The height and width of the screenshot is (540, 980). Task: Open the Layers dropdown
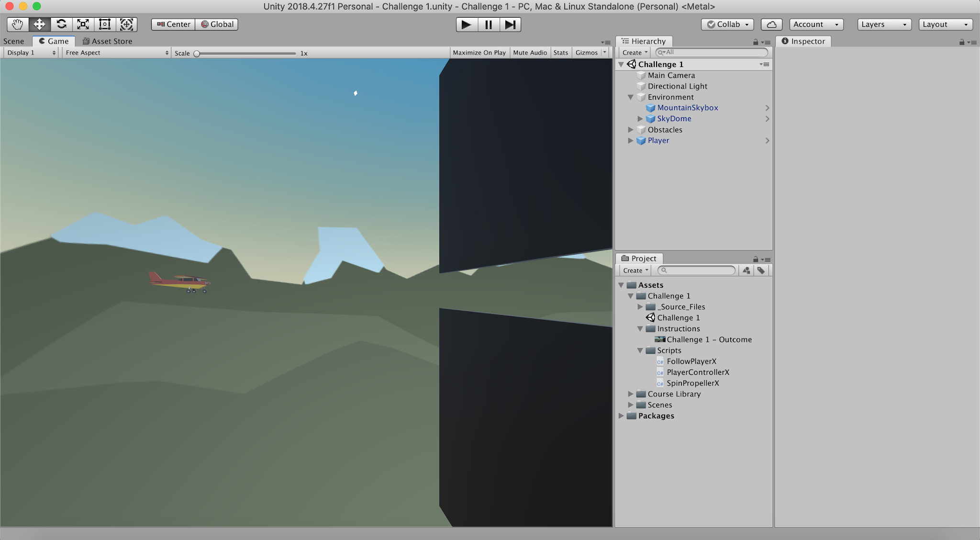(x=884, y=24)
